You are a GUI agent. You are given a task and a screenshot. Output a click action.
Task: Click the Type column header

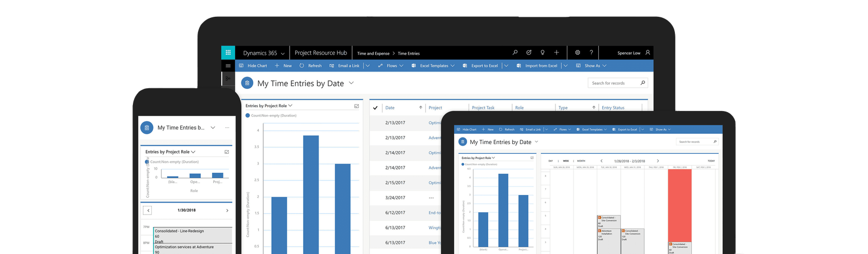click(563, 108)
